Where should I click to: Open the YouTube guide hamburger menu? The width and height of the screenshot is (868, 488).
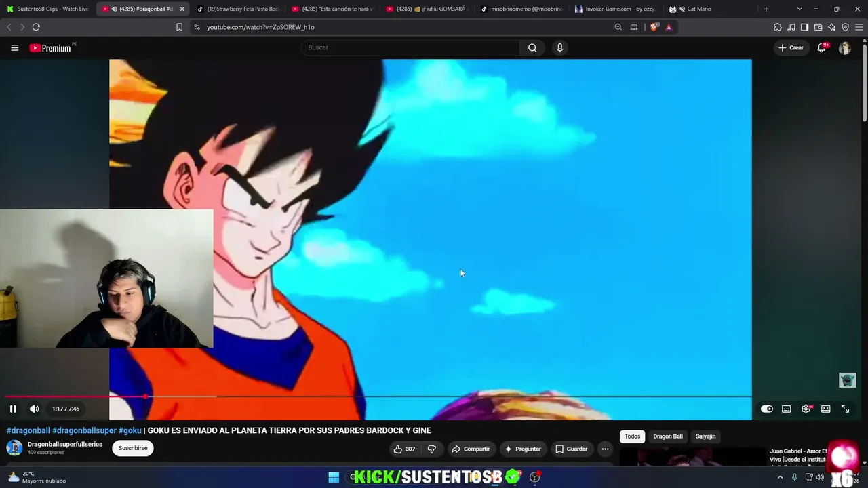click(14, 47)
